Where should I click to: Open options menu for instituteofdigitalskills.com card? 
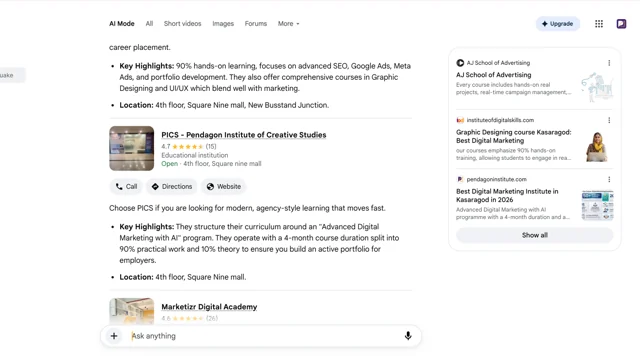[609, 120]
